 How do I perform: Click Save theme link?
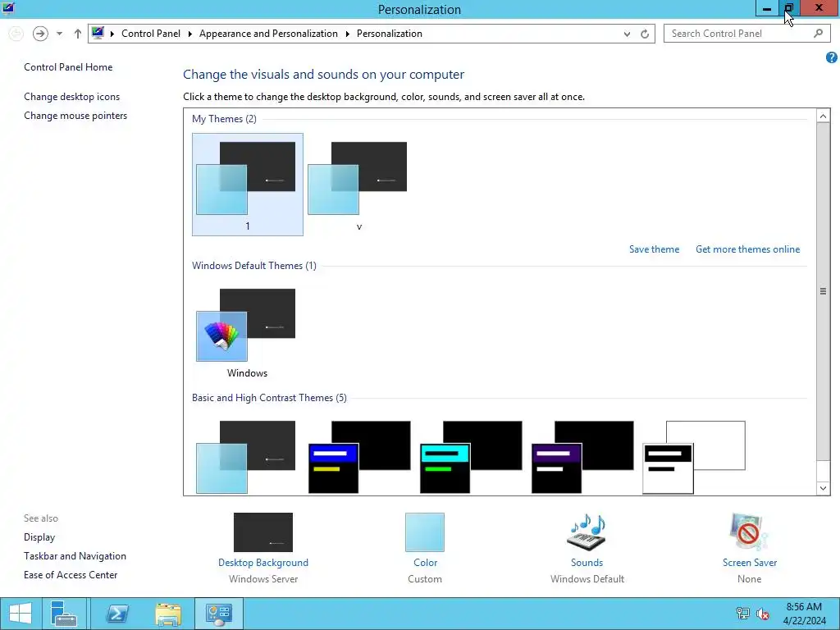(x=654, y=249)
